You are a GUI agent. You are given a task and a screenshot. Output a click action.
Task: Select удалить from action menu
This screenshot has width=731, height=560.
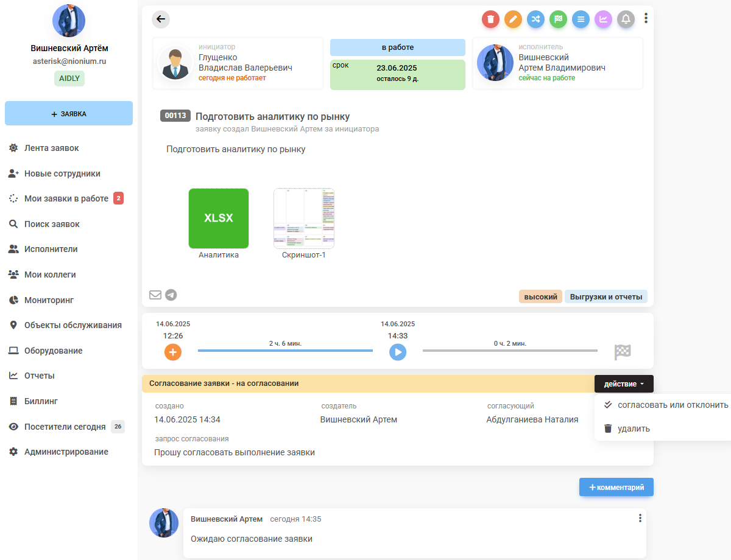point(626,429)
